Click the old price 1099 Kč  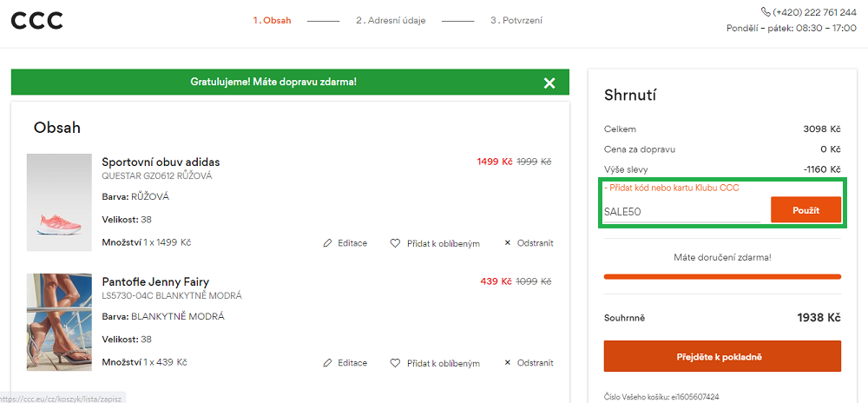pyautogui.click(x=534, y=281)
